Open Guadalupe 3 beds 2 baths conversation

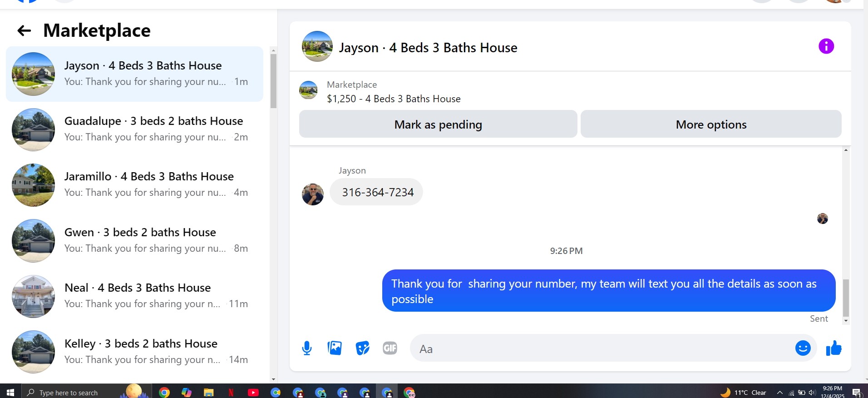[134, 129]
